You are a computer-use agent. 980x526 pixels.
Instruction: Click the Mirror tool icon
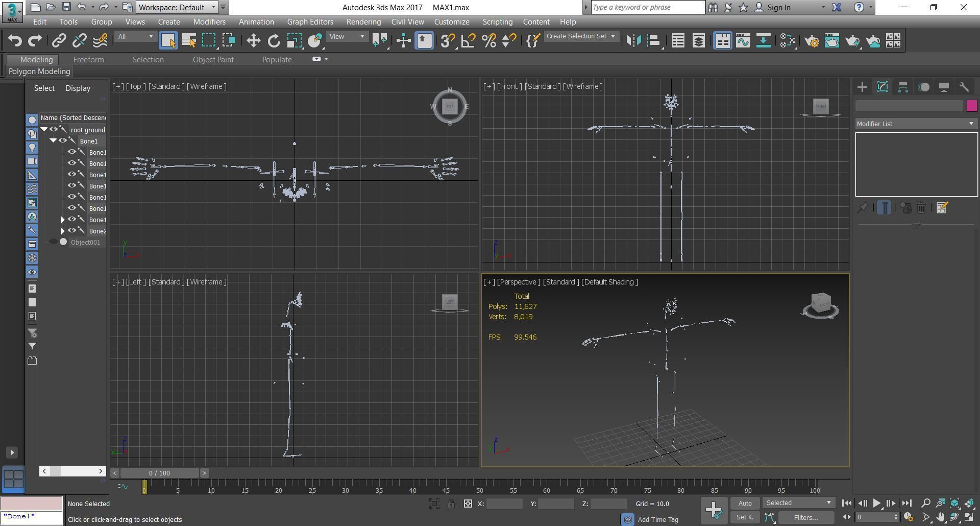[x=633, y=41]
